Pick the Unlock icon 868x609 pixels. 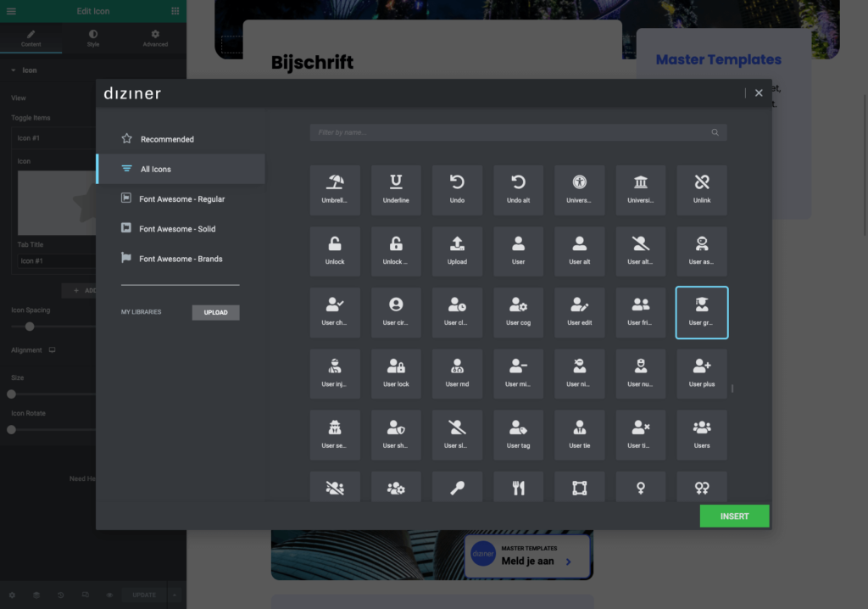[x=335, y=251]
